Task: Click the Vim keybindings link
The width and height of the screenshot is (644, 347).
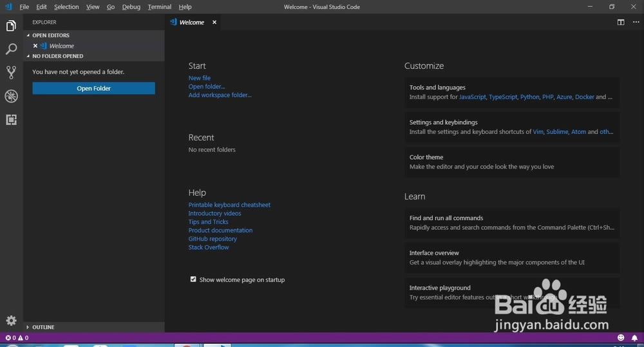Action: point(538,132)
